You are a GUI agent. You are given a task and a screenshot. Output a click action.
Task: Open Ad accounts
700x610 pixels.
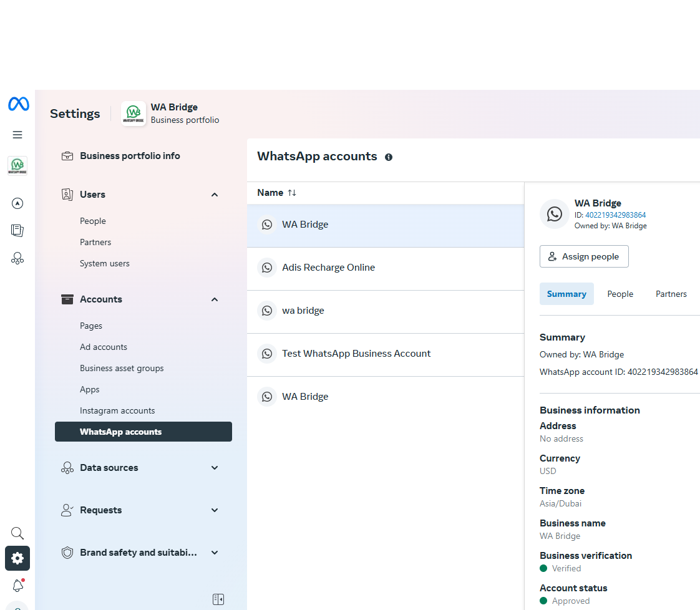(104, 347)
